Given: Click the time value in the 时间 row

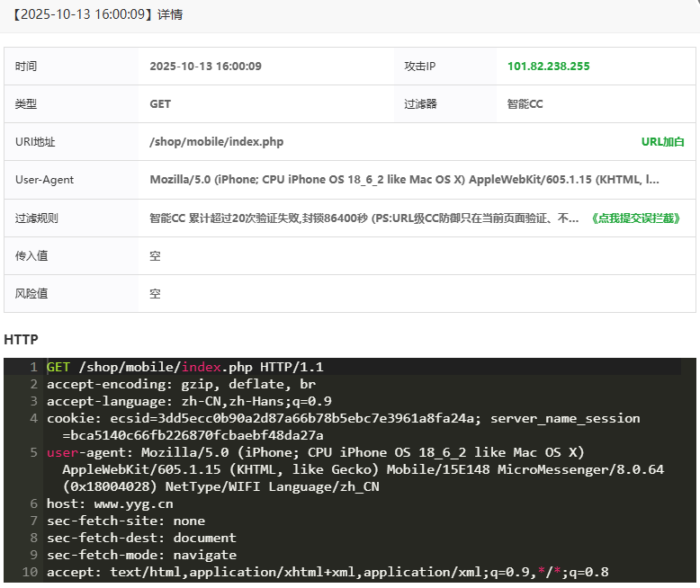Looking at the screenshot, I should click(x=205, y=67).
